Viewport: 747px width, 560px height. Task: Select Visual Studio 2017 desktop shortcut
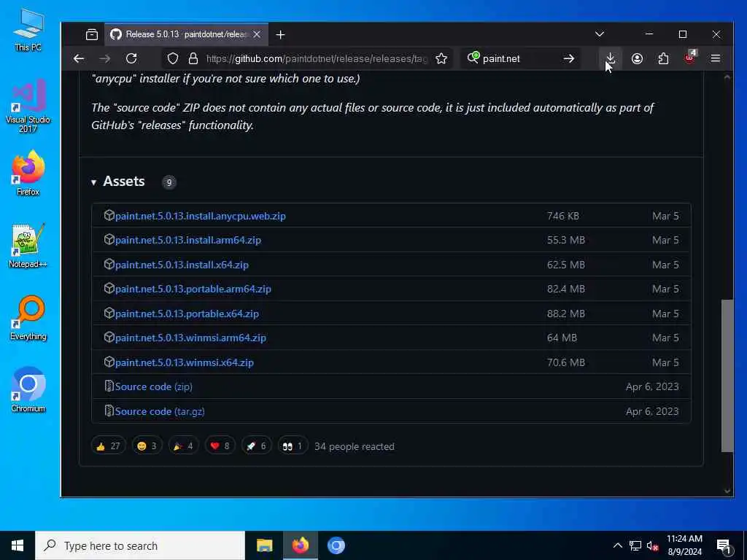point(28,106)
